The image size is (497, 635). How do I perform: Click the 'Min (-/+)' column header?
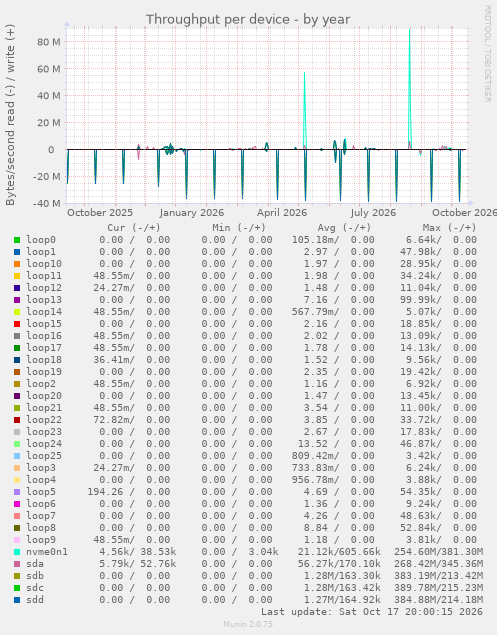tap(239, 228)
